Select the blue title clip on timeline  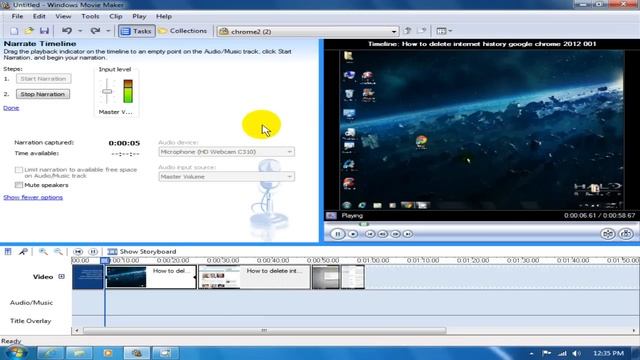[x=88, y=277]
